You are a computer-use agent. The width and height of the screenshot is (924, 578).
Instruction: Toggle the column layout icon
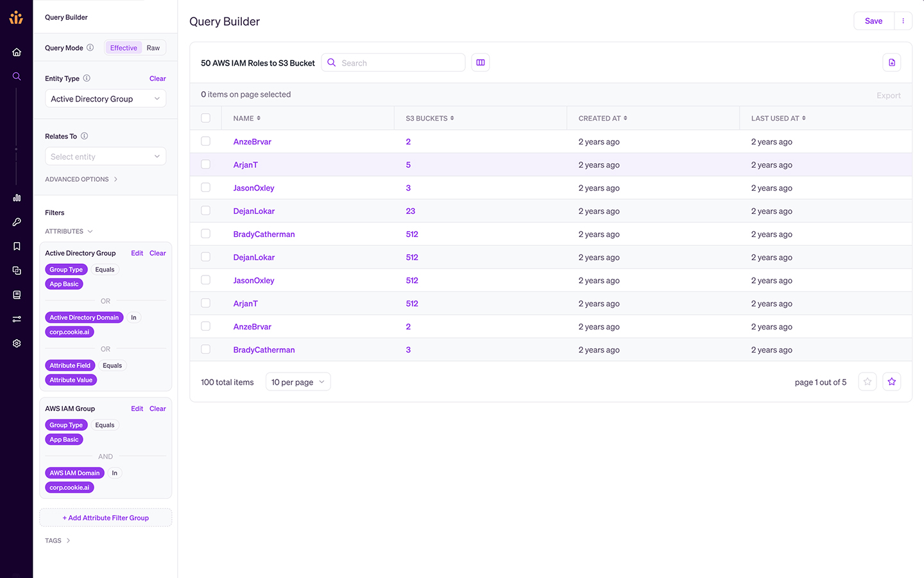(481, 62)
